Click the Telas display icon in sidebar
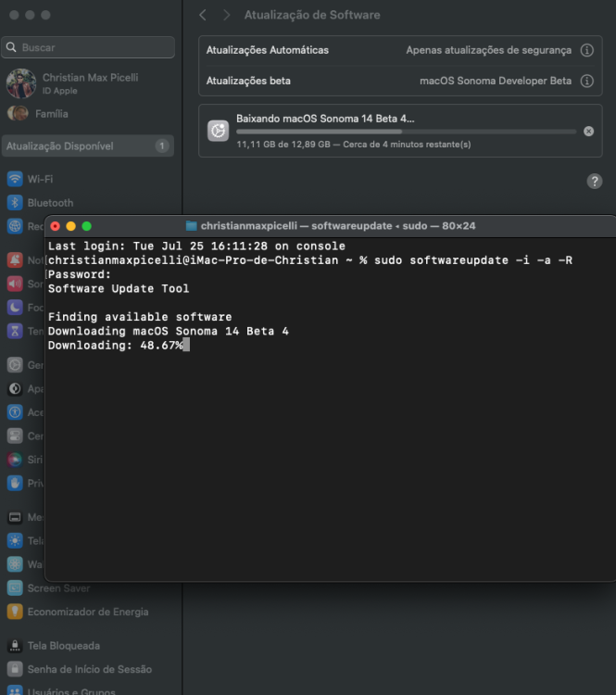Screen dimensions: 616x695 coord(15,541)
